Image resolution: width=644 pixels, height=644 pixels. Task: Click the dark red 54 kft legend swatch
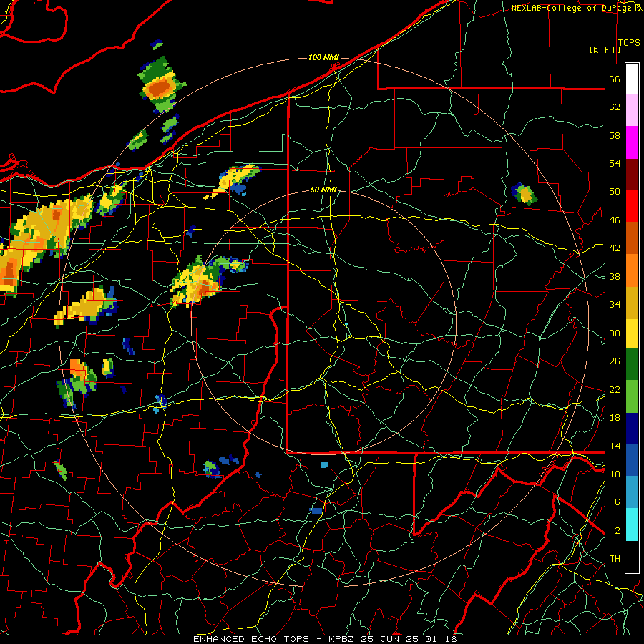pyautogui.click(x=632, y=175)
